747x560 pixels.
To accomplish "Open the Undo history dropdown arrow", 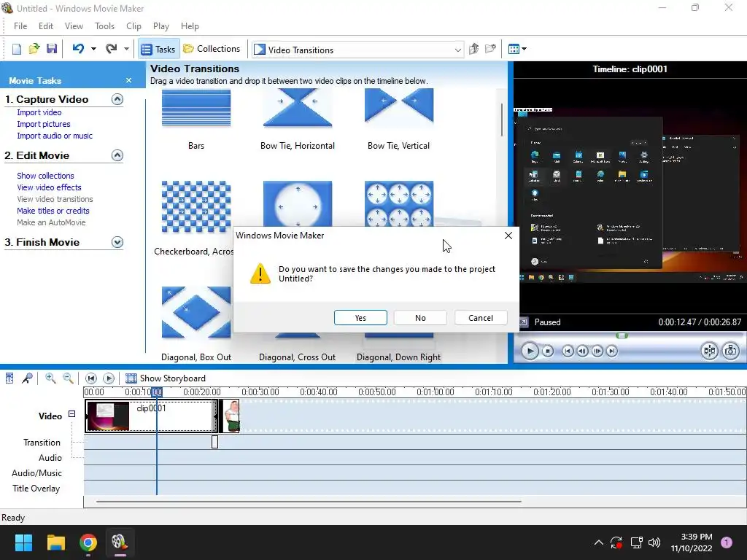I will click(94, 49).
